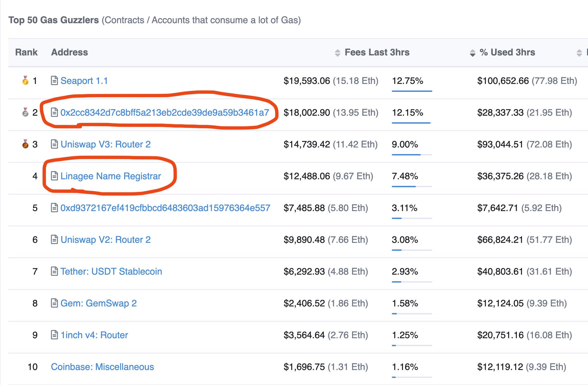Open Coinbase: Miscellaneous link
This screenshot has height=385, width=588.
102,367
